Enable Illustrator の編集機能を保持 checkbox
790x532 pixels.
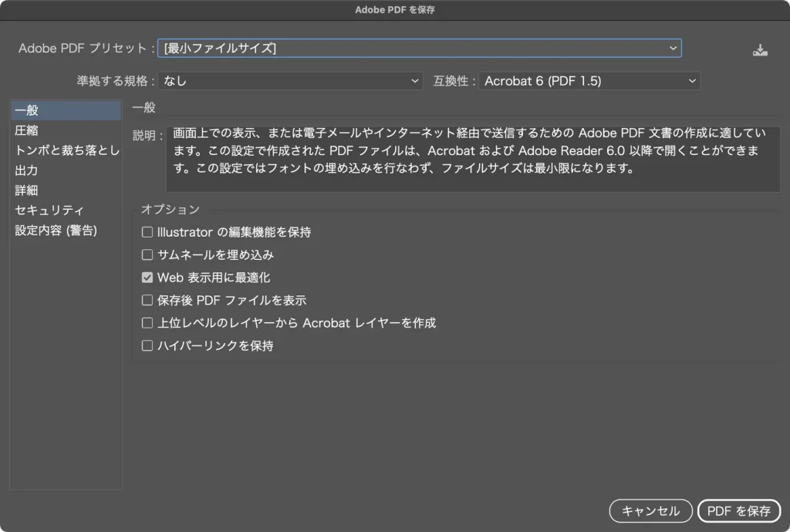(x=147, y=232)
